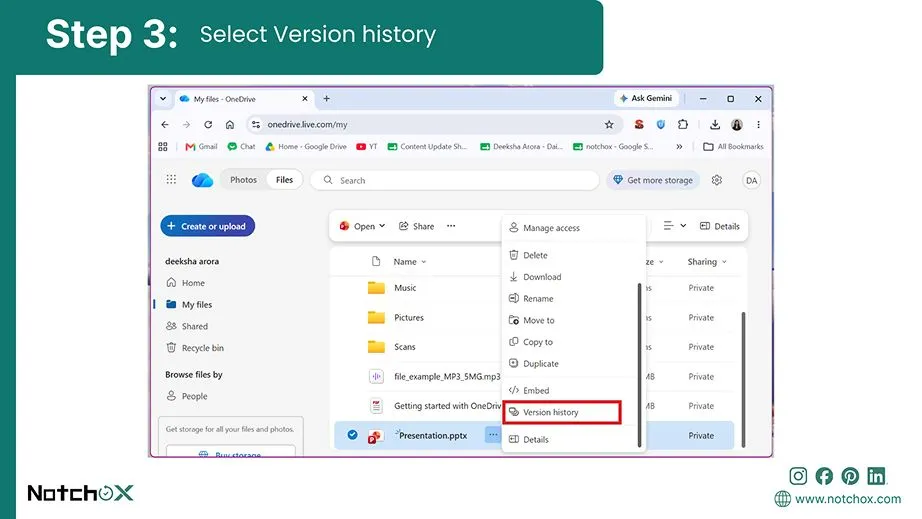
Task: Open Getting started with OneDrive PDF
Action: pyautogui.click(x=447, y=406)
